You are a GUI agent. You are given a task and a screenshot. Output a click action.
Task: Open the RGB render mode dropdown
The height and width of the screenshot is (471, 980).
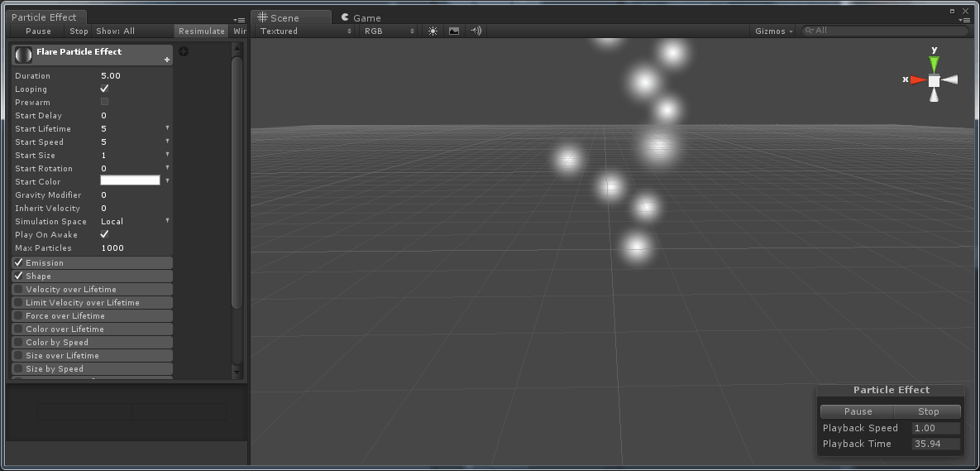pos(389,31)
